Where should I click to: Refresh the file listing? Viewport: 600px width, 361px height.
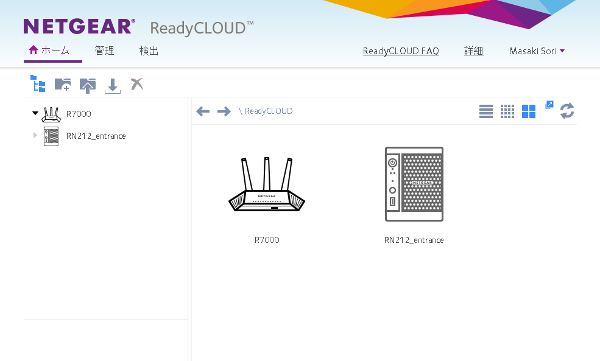[x=567, y=111]
